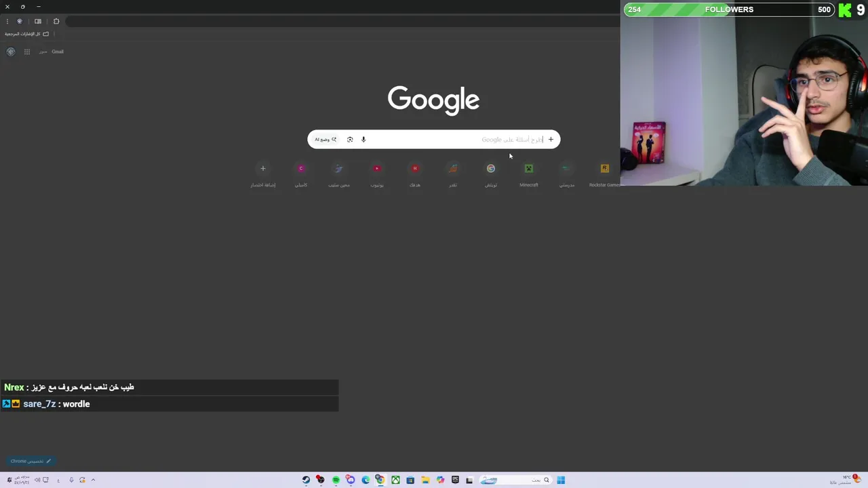The width and height of the screenshot is (868, 488).
Task: Open Epic Games Launcher from taskbar
Action: click(455, 480)
